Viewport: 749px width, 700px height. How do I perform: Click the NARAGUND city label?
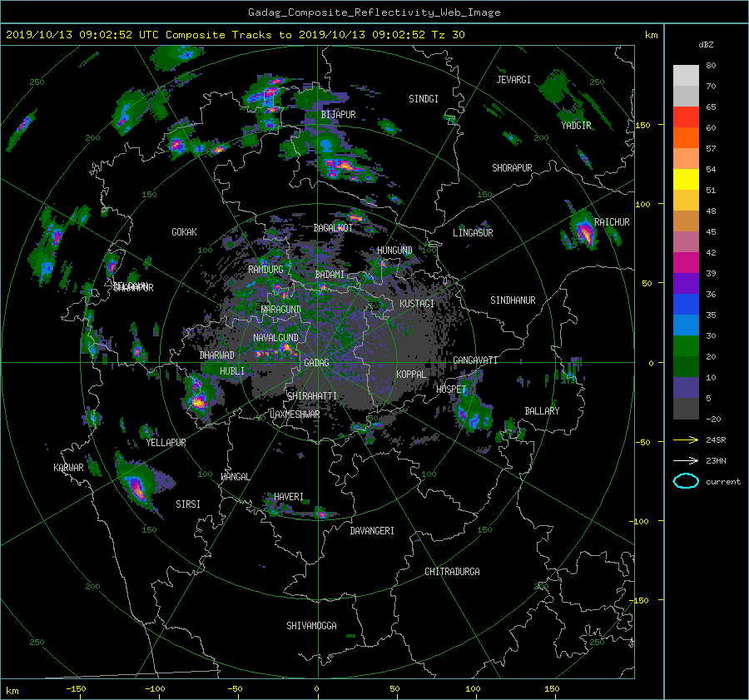pyautogui.click(x=281, y=310)
